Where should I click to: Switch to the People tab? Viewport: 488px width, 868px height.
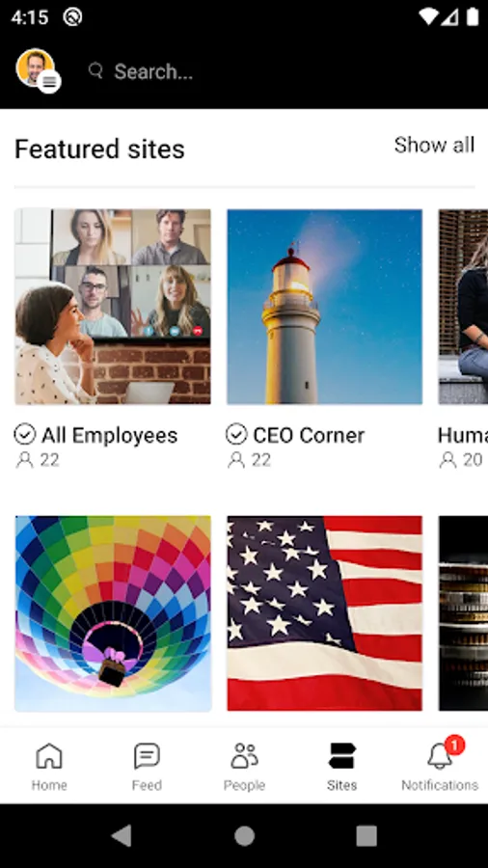coord(244,766)
